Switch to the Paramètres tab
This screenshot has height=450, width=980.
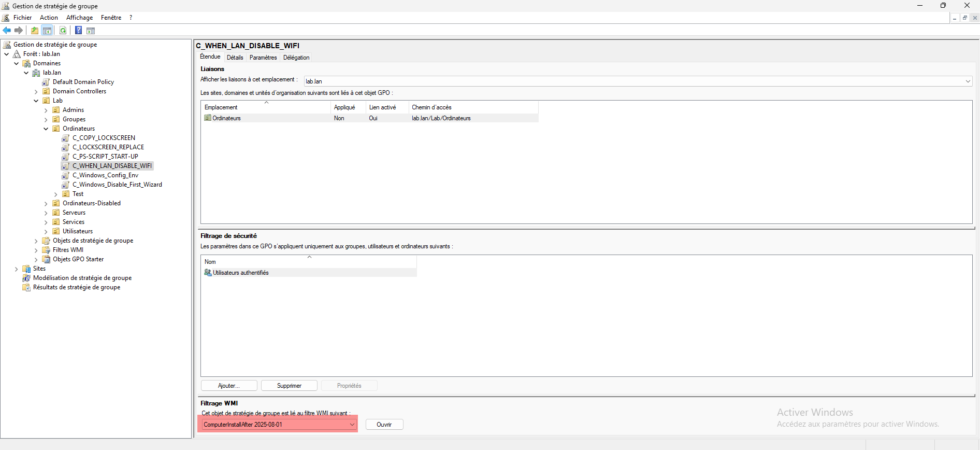263,58
